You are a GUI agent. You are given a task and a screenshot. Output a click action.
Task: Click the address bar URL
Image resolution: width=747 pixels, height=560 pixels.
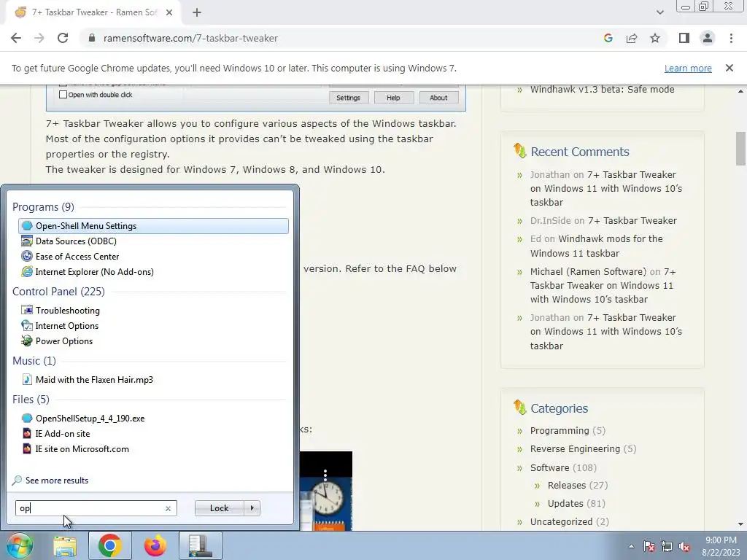(190, 38)
